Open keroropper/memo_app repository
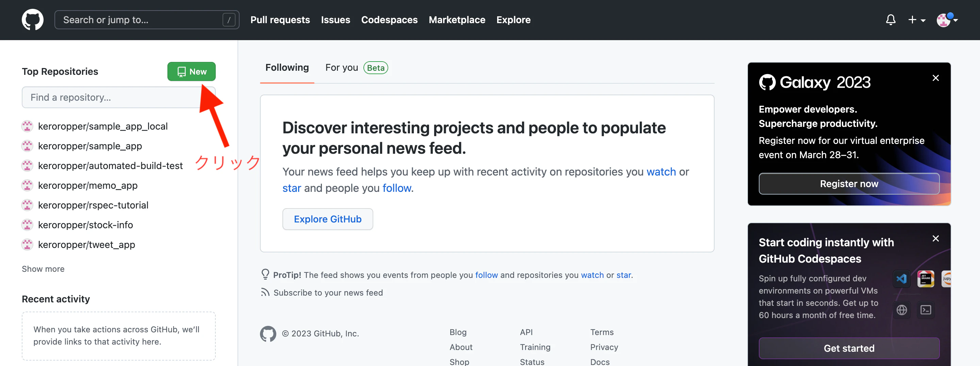 pos(87,186)
